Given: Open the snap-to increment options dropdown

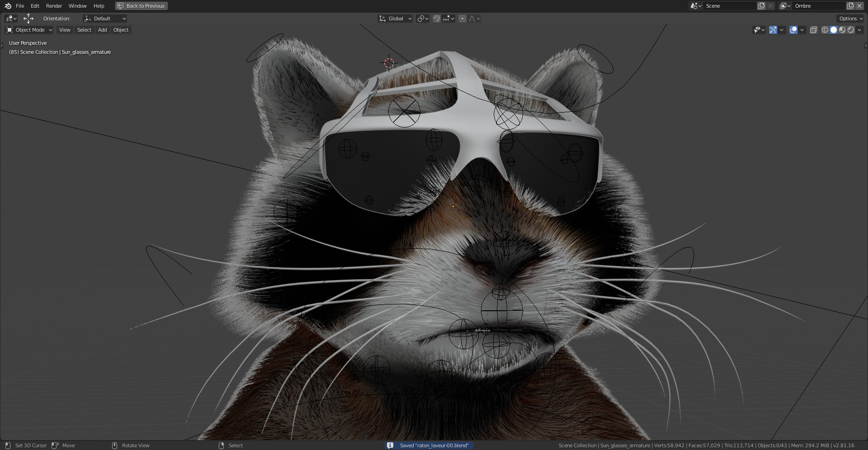Looking at the screenshot, I should 449,19.
